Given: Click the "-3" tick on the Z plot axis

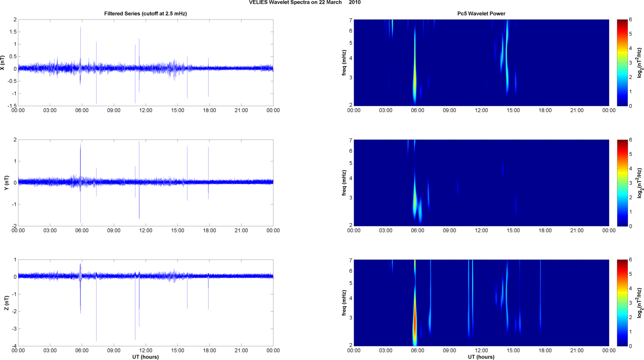Looking at the screenshot, I should (14, 329).
